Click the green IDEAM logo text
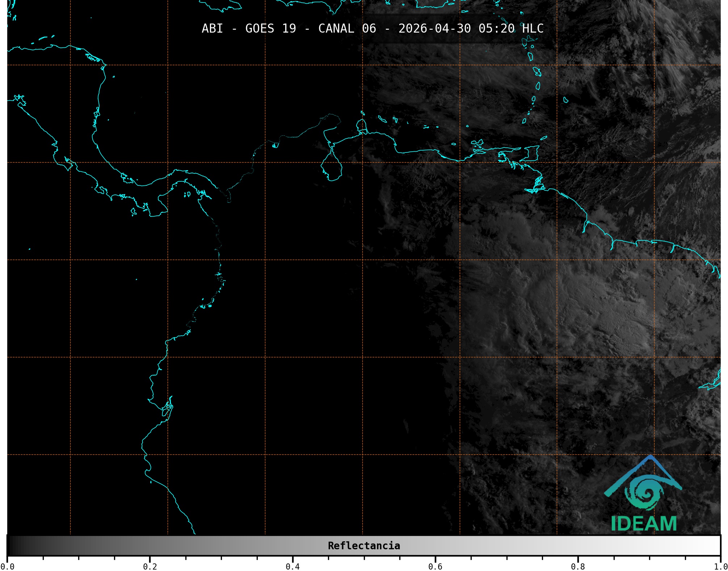This screenshot has width=728, height=571. (644, 524)
